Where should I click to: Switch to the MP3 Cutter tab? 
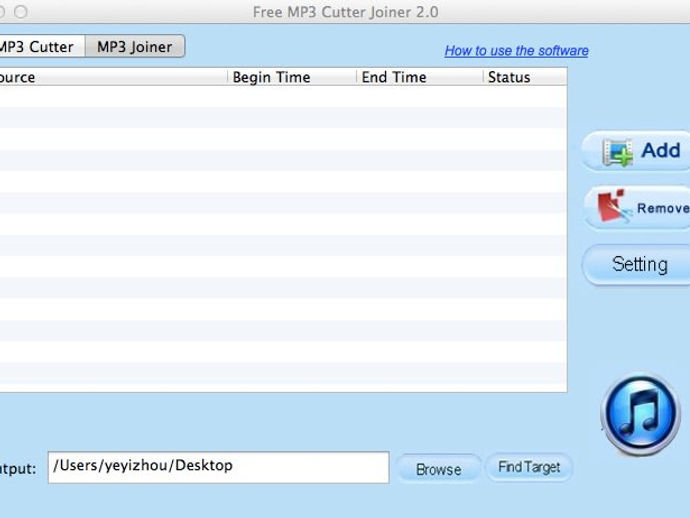coord(41,47)
